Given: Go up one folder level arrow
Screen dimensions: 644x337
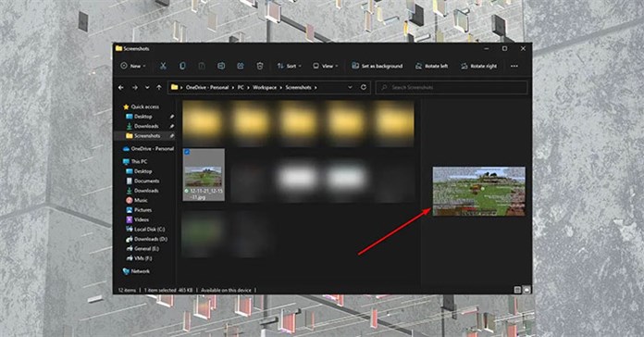Looking at the screenshot, I should click(x=159, y=88).
